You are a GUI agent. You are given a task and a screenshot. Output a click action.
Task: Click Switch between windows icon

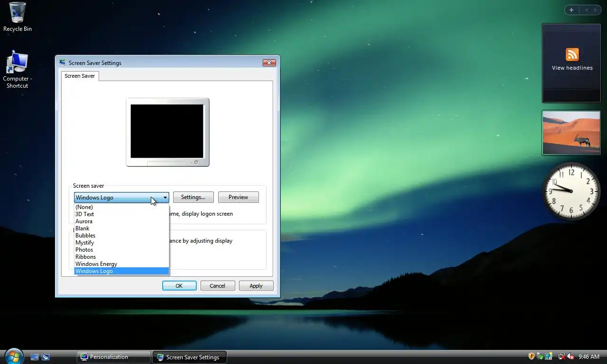[x=46, y=357]
